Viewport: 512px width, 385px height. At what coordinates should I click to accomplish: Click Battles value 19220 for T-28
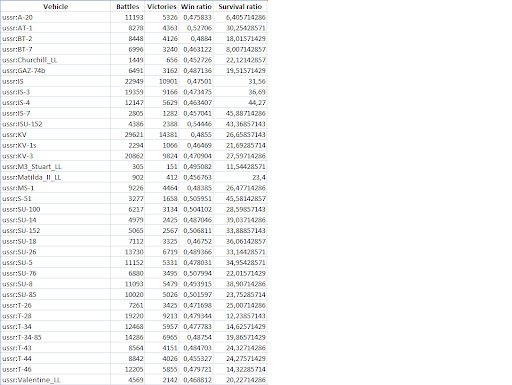(134, 316)
